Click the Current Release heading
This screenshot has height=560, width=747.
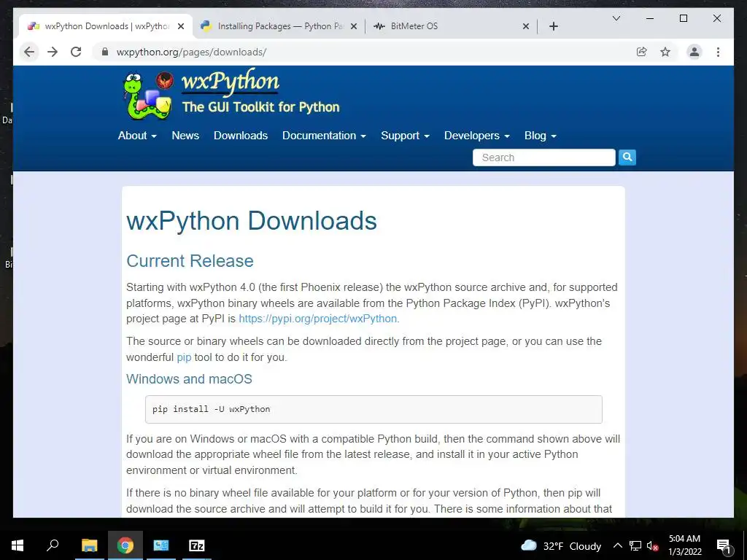pyautogui.click(x=190, y=261)
